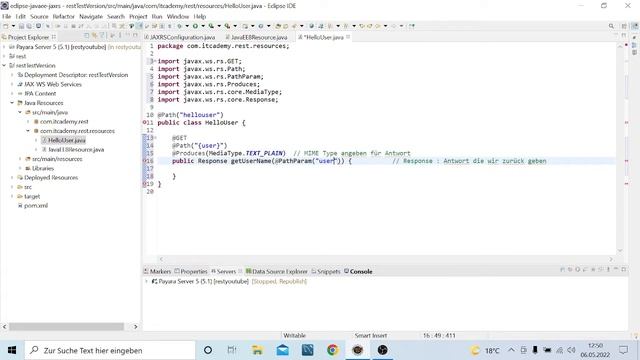Maximize the editor area
The image size is (640, 360).
click(x=624, y=36)
